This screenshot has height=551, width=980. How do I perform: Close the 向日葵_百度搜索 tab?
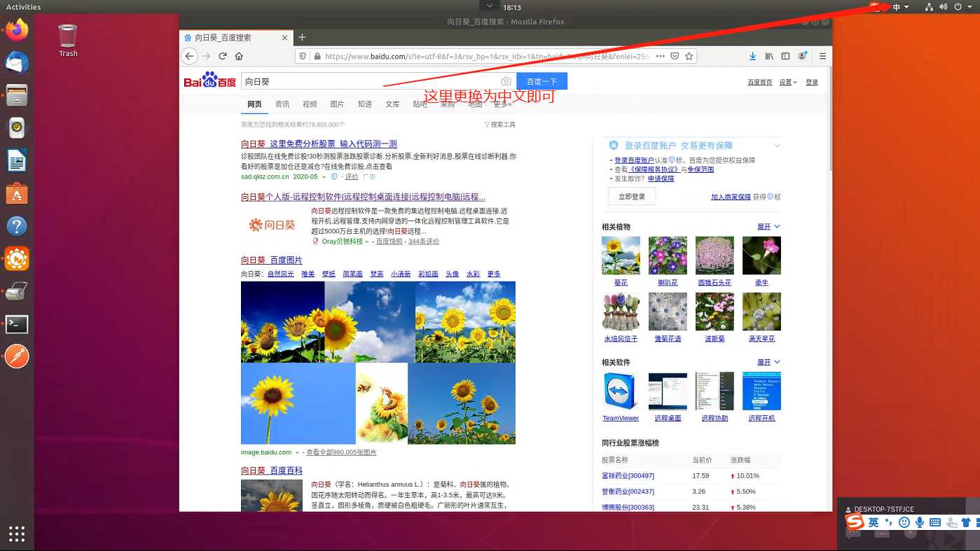[x=285, y=38]
